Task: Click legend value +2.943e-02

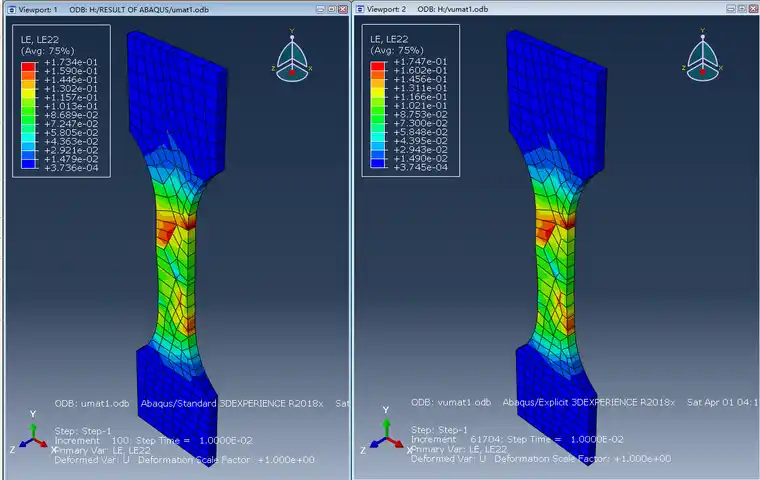Action: pos(420,150)
